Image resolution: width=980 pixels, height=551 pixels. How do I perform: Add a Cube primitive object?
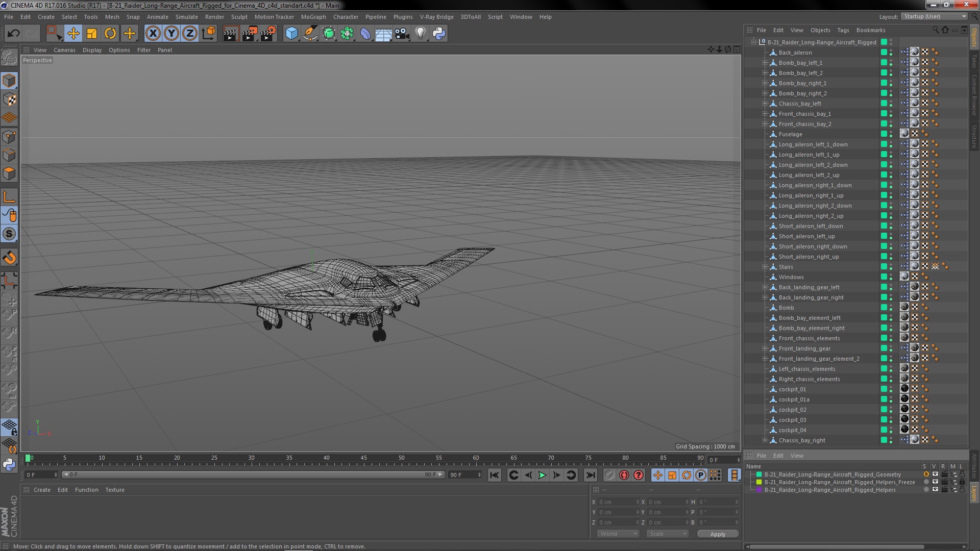[x=291, y=34]
